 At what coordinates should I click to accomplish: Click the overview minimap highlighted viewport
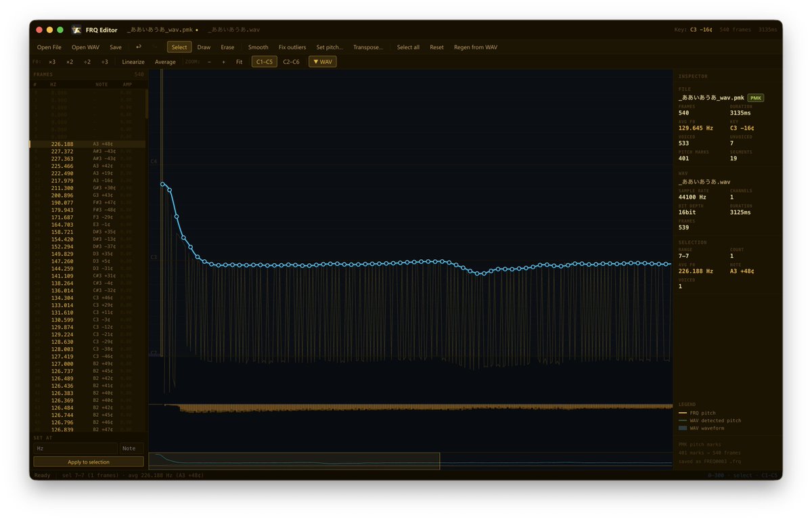[294, 461]
